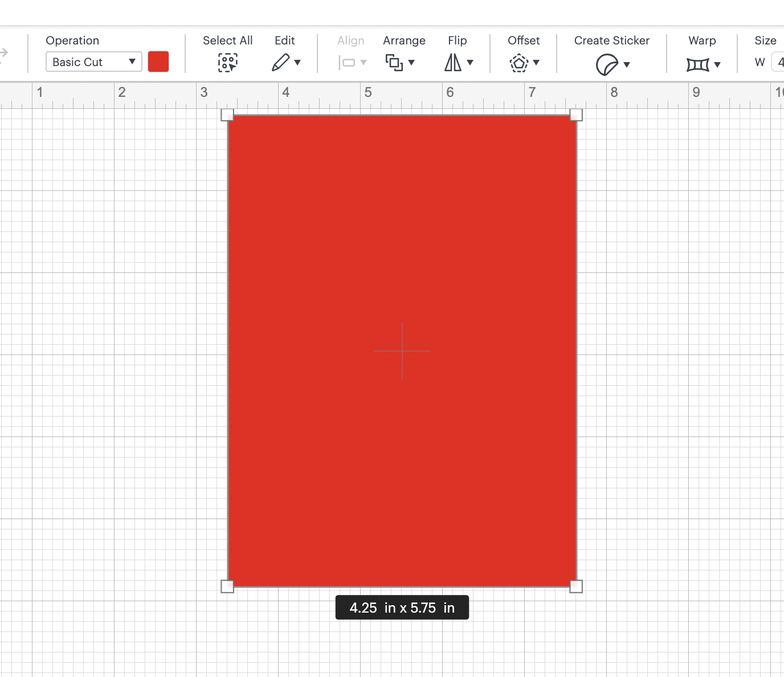Image resolution: width=784 pixels, height=677 pixels.
Task: Click the redo arrow icon
Action: pos(4,53)
